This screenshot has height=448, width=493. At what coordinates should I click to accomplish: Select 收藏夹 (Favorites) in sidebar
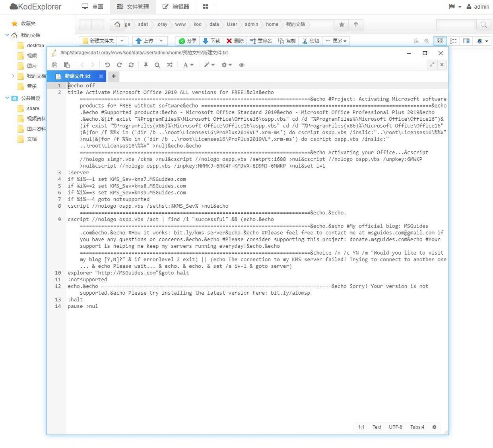pos(28,23)
